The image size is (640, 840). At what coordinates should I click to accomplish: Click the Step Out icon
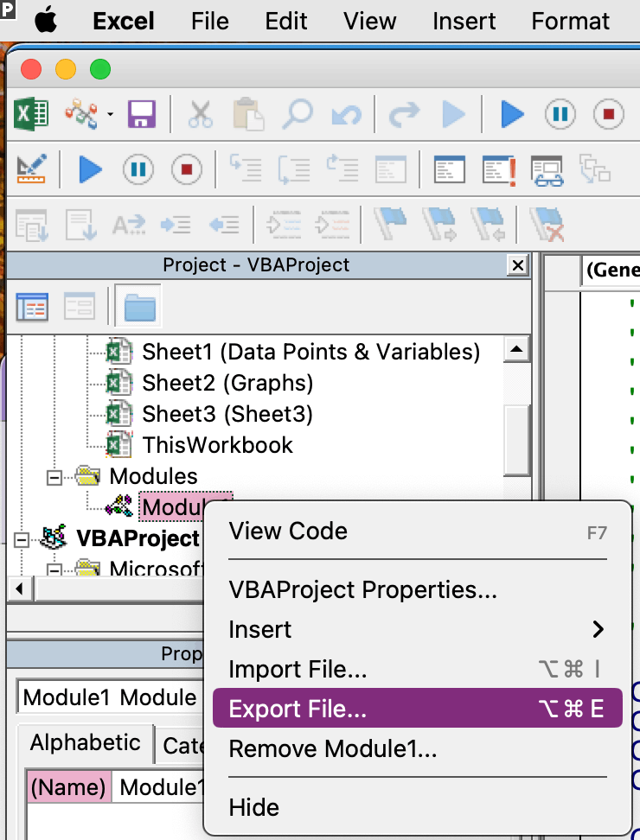[x=342, y=168]
